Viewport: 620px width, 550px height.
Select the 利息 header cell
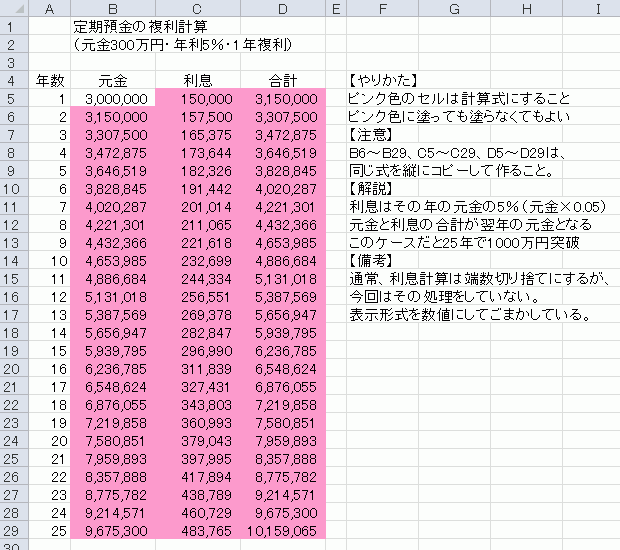[198, 81]
